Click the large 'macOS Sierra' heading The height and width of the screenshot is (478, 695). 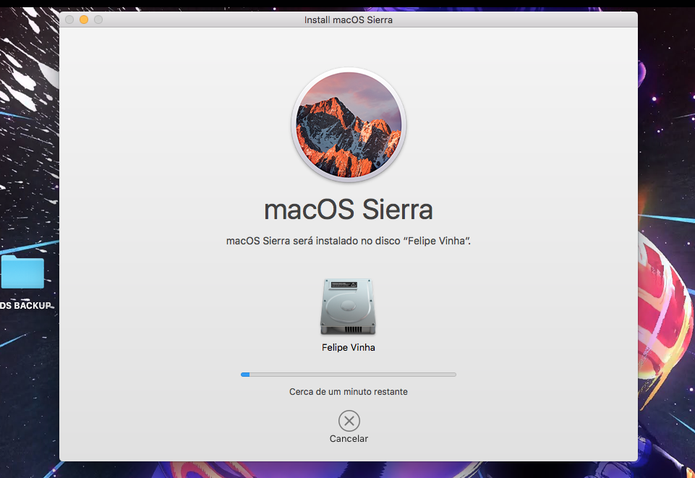pyautogui.click(x=348, y=209)
